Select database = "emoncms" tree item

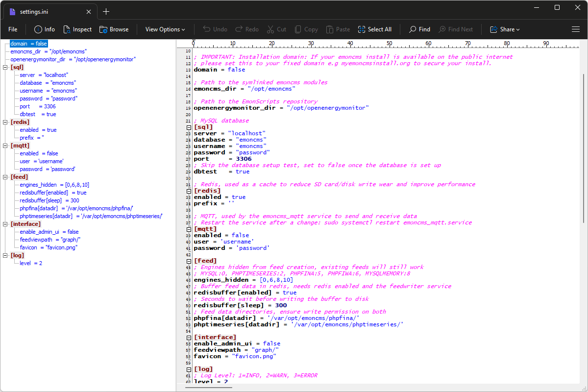[x=47, y=83]
